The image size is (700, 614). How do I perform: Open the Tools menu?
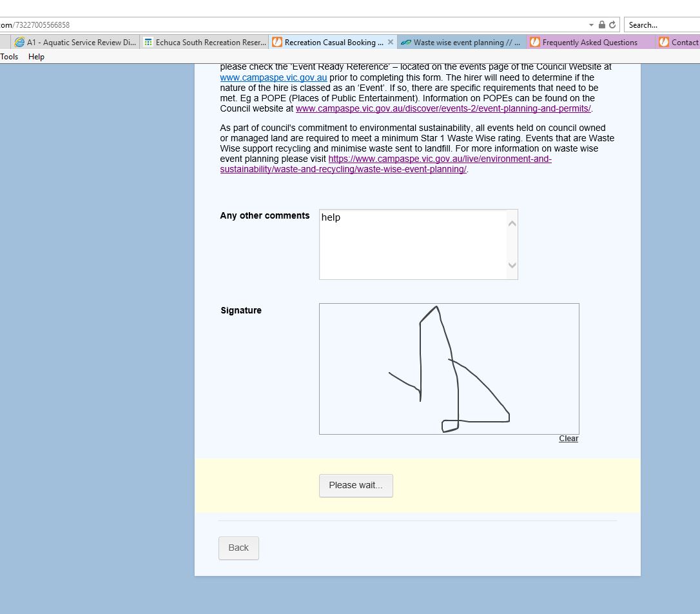click(9, 57)
